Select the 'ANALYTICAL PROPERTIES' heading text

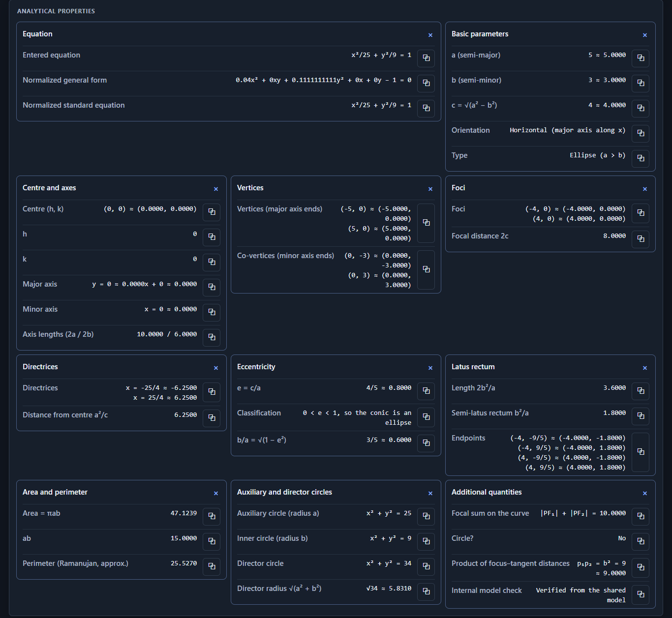tap(56, 11)
